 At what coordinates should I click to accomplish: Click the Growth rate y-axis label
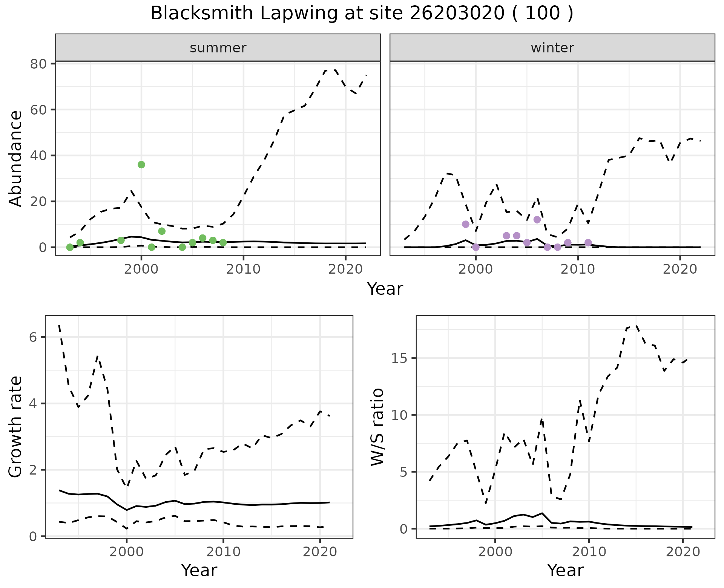click(x=16, y=427)
